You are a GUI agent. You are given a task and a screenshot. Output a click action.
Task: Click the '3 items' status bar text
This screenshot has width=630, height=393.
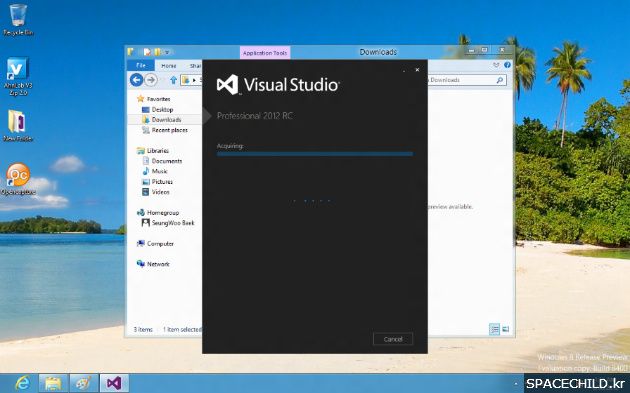coord(143,330)
